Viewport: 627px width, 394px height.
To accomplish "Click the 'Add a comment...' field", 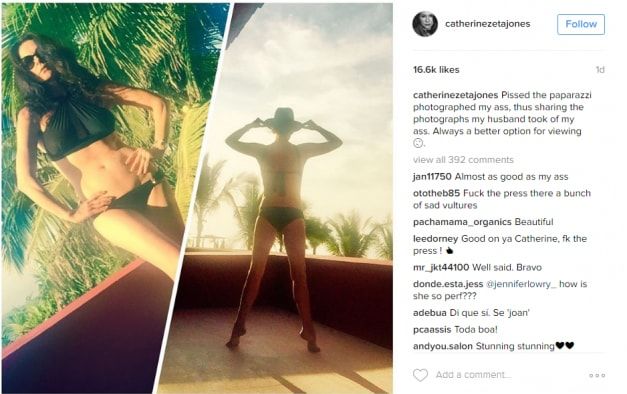I will pos(473,375).
